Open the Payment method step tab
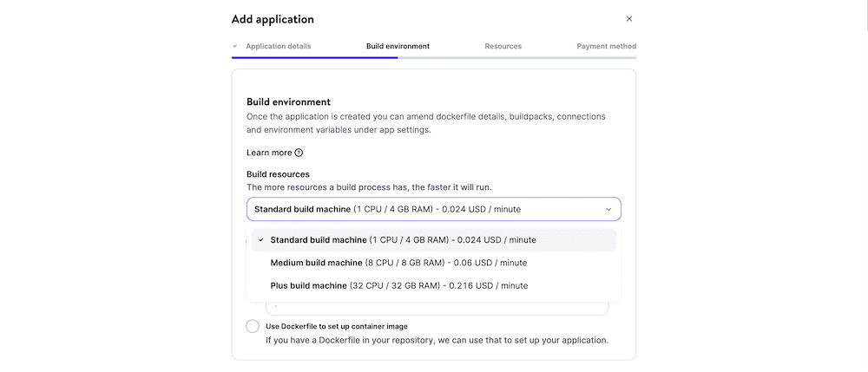The width and height of the screenshot is (868, 372). tap(606, 46)
